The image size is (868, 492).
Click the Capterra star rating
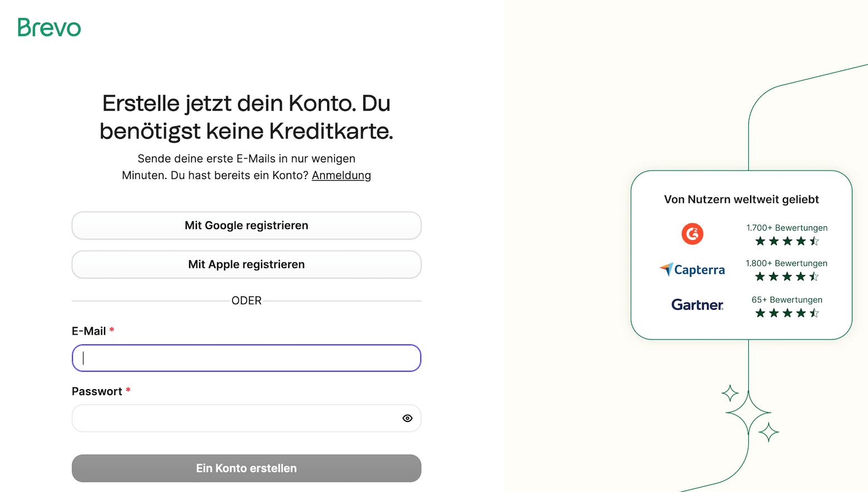tap(787, 277)
